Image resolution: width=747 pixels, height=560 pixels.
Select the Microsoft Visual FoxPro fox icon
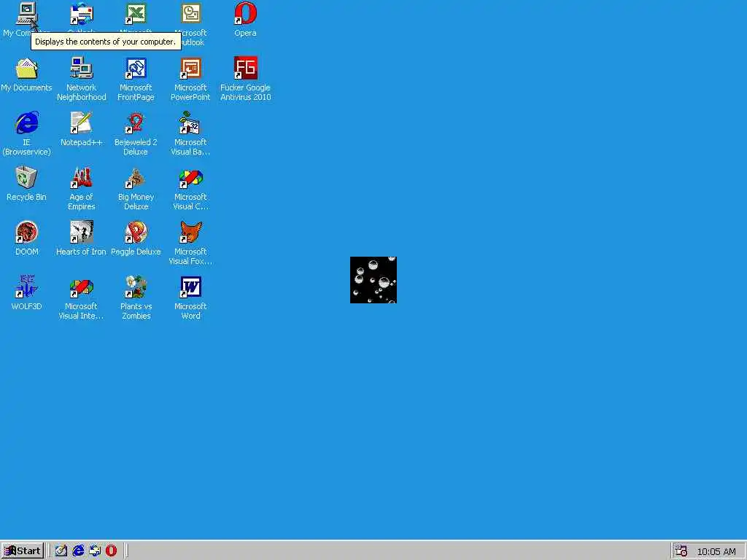pos(190,233)
